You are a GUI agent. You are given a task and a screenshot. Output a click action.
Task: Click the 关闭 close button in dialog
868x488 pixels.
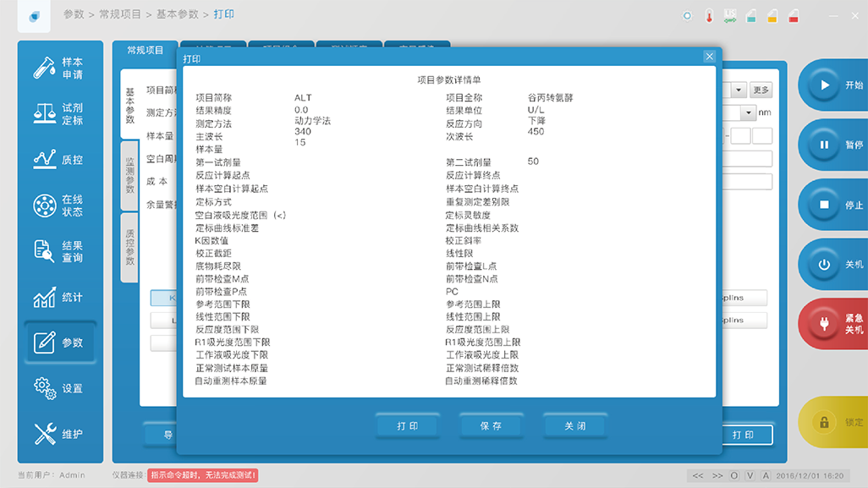575,426
